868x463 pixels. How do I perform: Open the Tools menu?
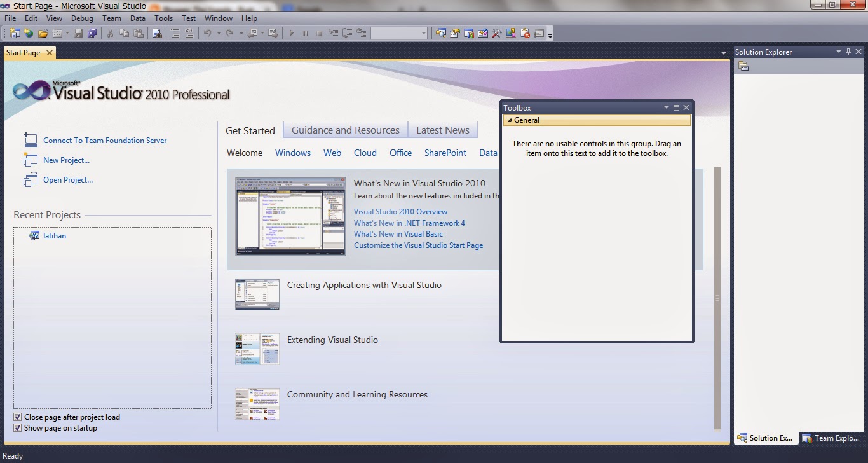(x=163, y=18)
